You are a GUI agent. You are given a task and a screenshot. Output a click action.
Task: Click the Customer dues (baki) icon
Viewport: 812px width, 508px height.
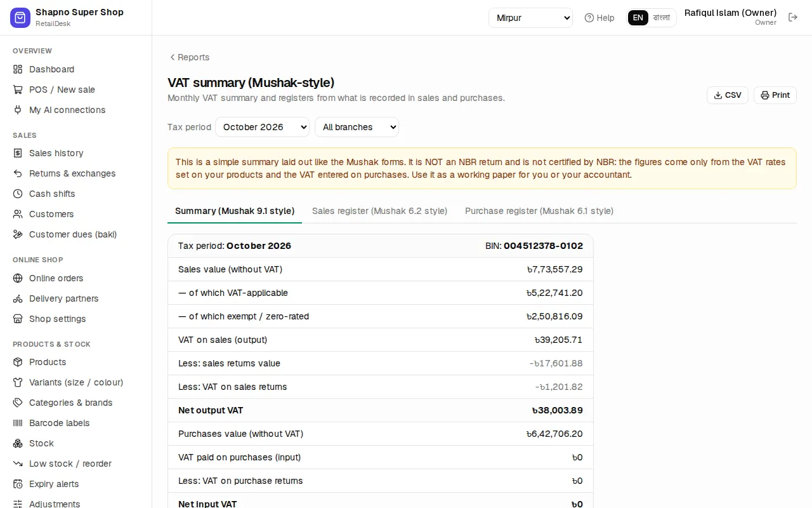coord(18,234)
